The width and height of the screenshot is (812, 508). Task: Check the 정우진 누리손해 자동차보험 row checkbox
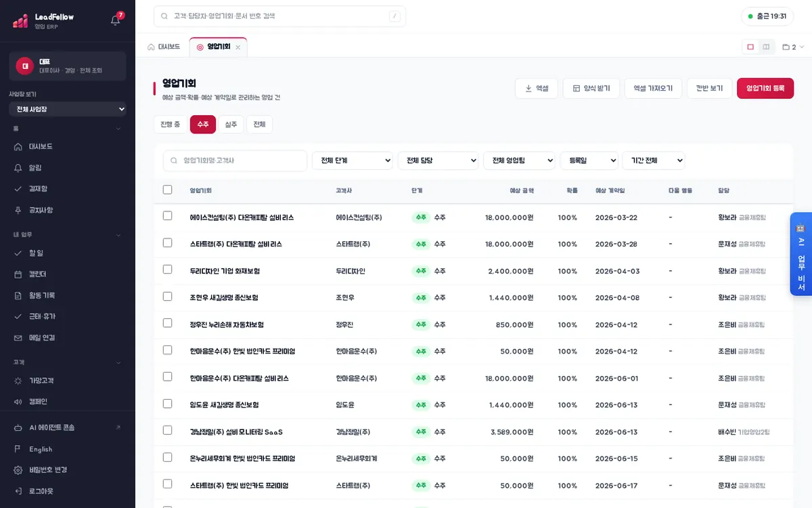click(x=168, y=323)
